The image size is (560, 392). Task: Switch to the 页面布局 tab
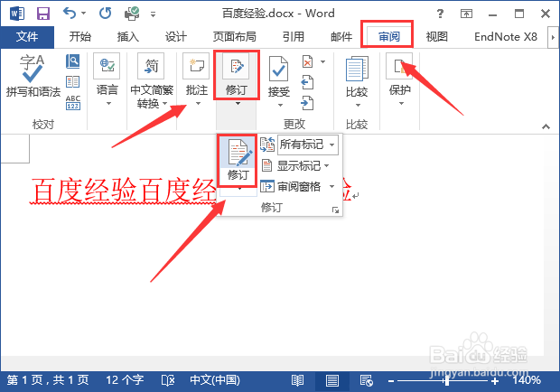tap(234, 37)
